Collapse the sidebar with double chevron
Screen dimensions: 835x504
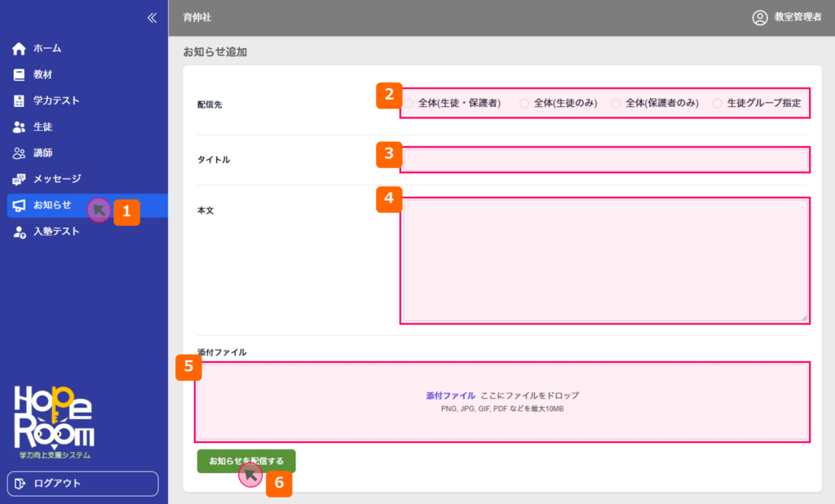[x=151, y=18]
